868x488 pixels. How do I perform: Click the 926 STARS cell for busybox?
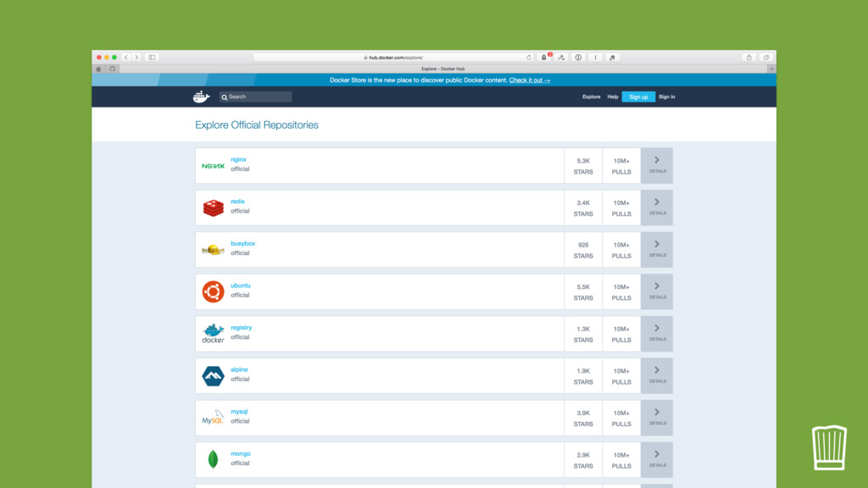[583, 250]
